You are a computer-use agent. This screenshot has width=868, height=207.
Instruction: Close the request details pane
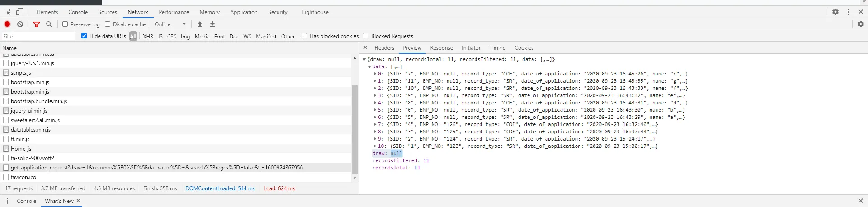pyautogui.click(x=365, y=47)
